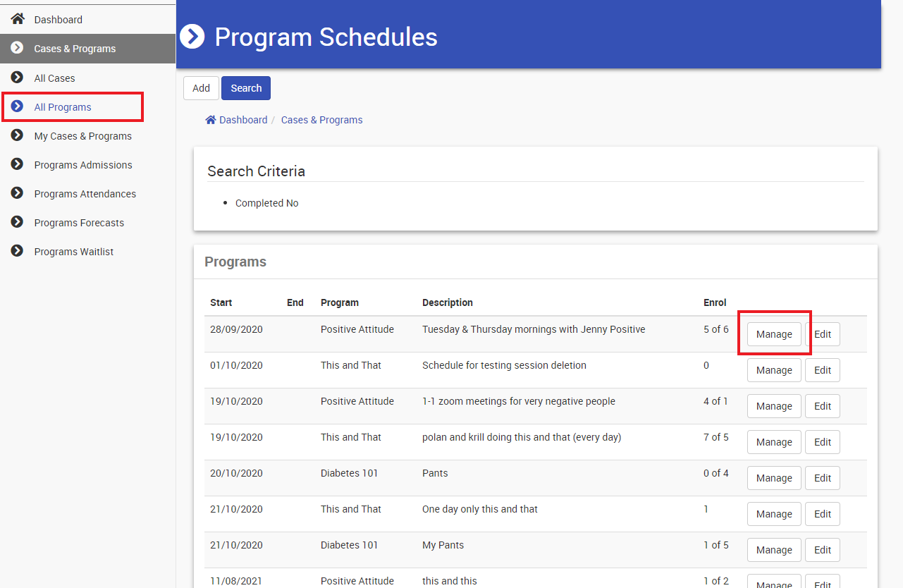Edit the Pants Diabetes 101 schedule
Screen dimensions: 903x588
[x=822, y=478]
